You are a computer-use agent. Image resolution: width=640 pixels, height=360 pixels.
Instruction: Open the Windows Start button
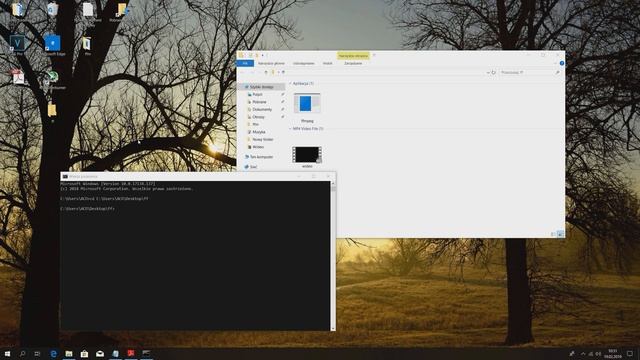(7, 353)
